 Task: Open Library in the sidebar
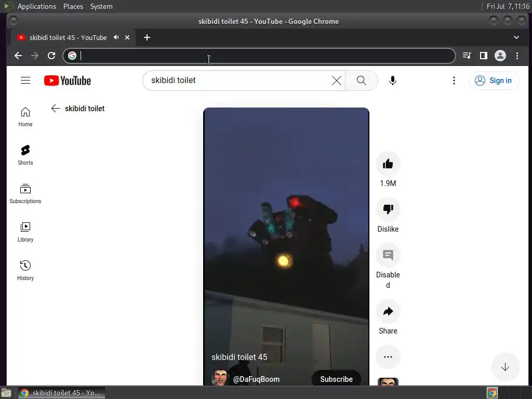point(25,232)
